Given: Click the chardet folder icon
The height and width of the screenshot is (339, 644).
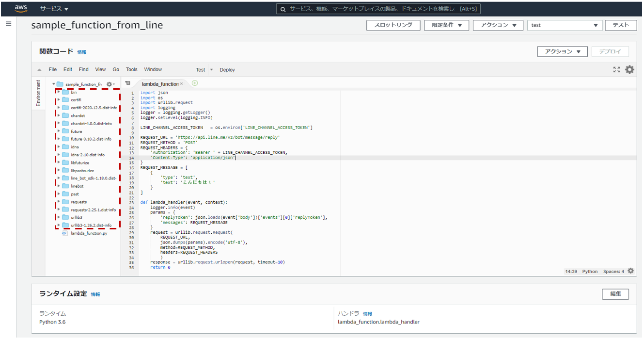Looking at the screenshot, I should [x=65, y=115].
